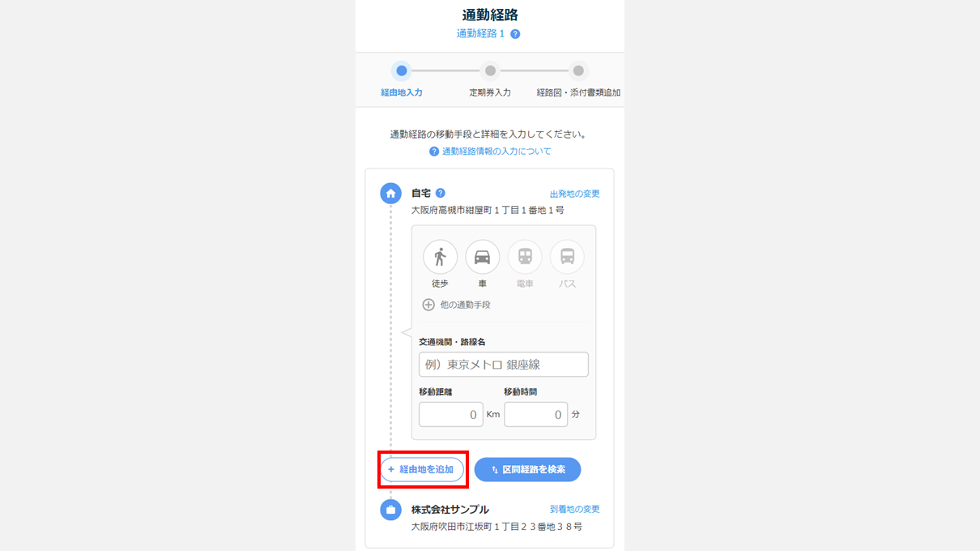Click help icon next to 通勤経路1
The height and width of the screenshot is (551, 980).
point(515,34)
